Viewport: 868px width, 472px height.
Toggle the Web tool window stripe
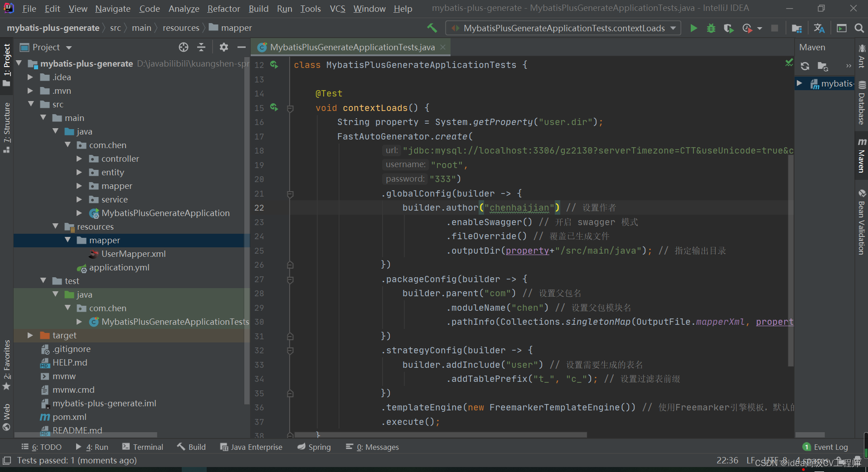click(7, 417)
